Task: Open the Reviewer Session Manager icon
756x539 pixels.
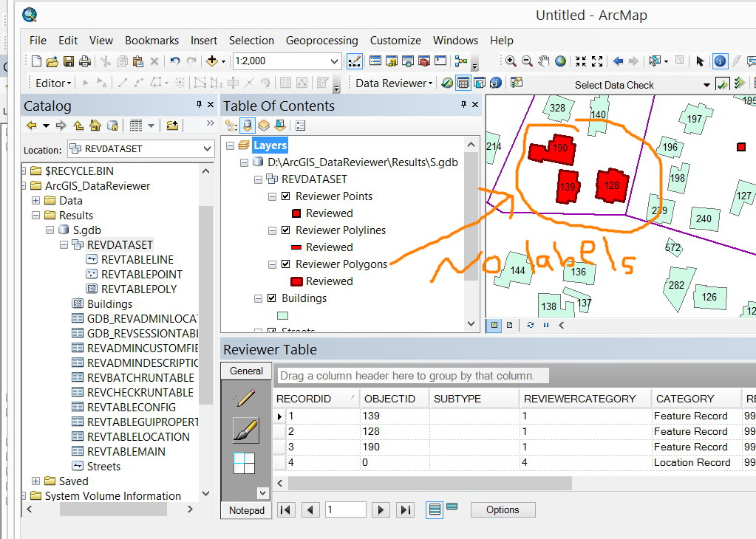Action: (447, 83)
